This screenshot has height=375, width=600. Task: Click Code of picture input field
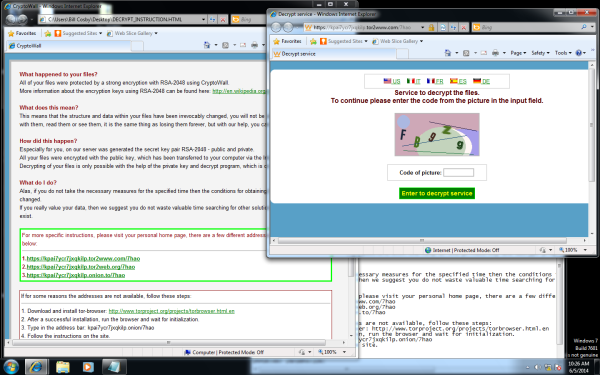[458, 173]
